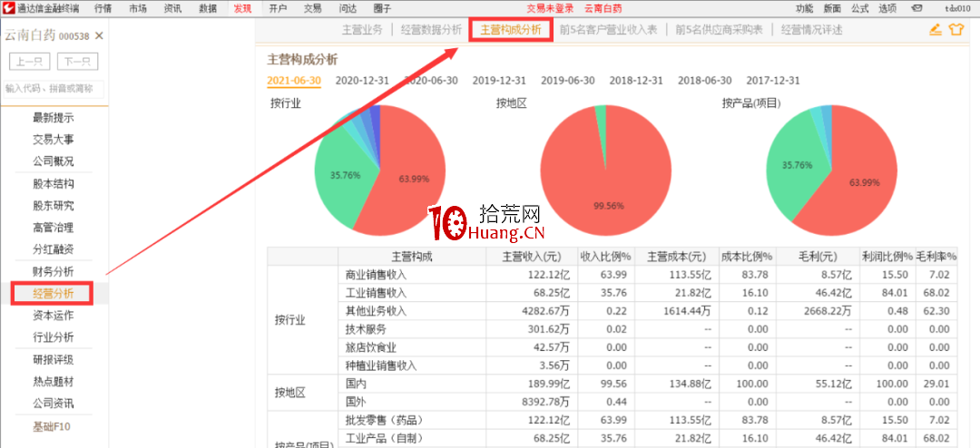Focus the 输入代码、拼音或简称 search field
Screen dimensions: 980x448
point(54,89)
